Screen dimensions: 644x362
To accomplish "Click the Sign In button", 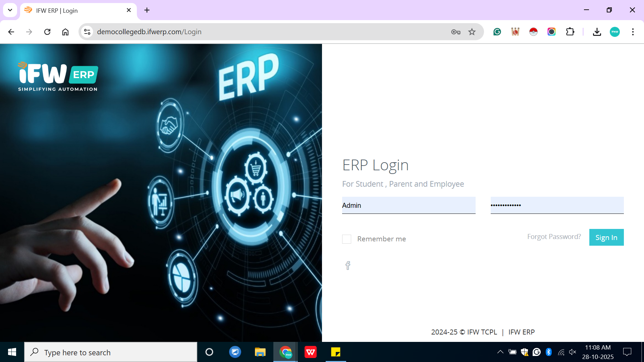I will (x=606, y=237).
